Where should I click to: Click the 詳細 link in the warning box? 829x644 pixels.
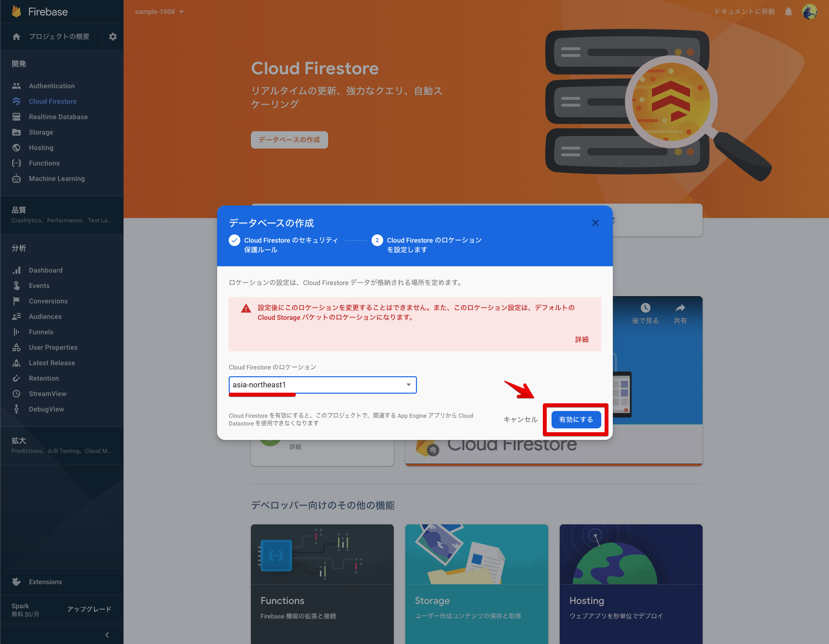pyautogui.click(x=582, y=340)
